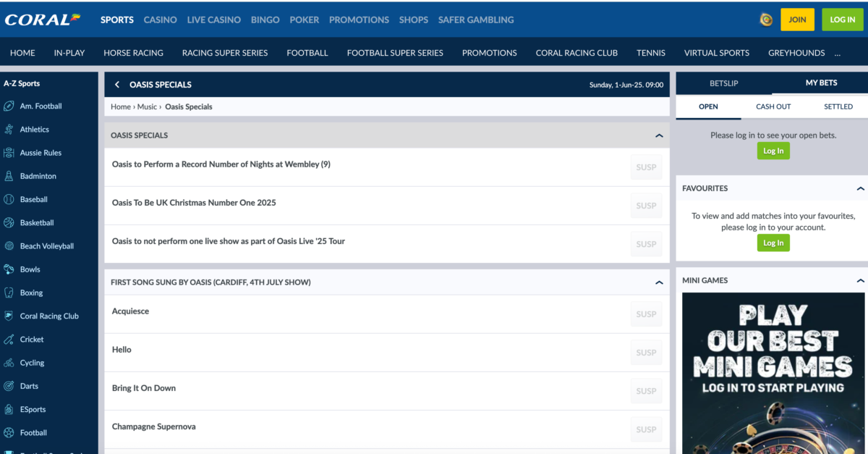
Task: Click the Badminton sport icon
Action: (x=9, y=176)
